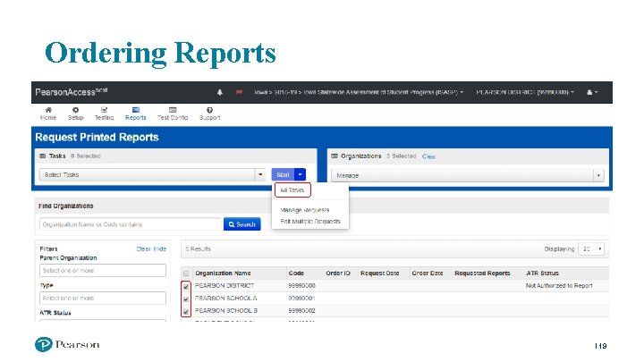Click code 99990000 cell

pyautogui.click(x=301, y=286)
